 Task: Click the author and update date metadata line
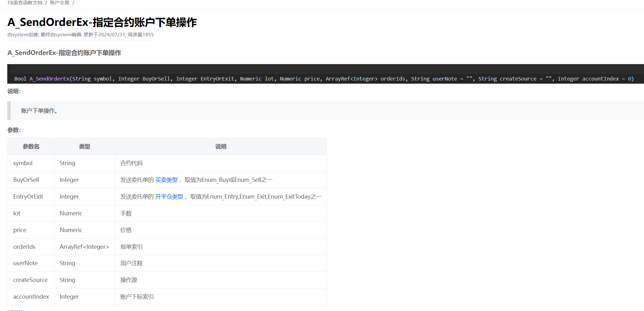coord(80,35)
